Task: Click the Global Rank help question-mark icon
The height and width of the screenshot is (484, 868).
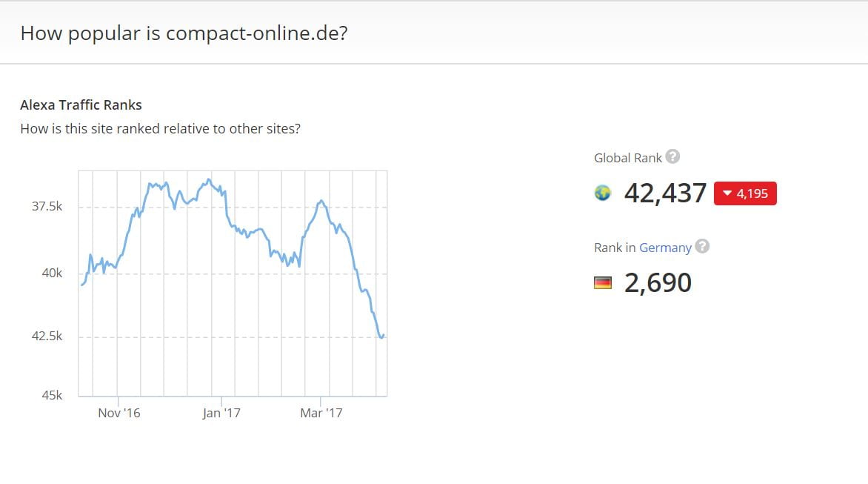Action: coord(672,156)
